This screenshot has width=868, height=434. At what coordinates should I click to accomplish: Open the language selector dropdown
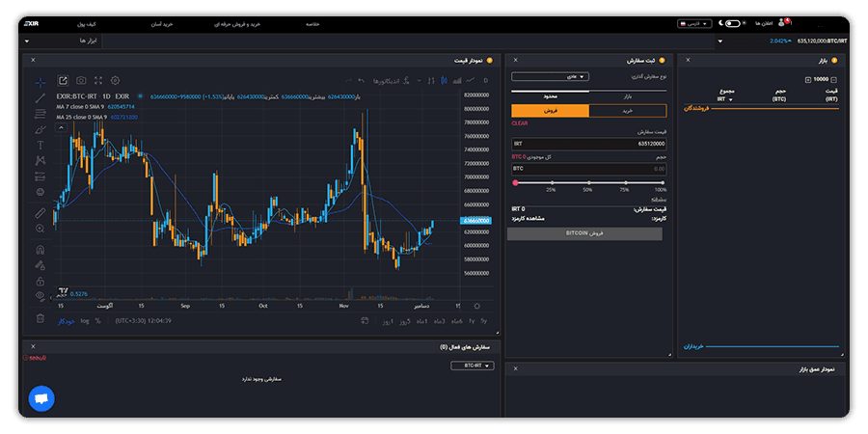694,24
